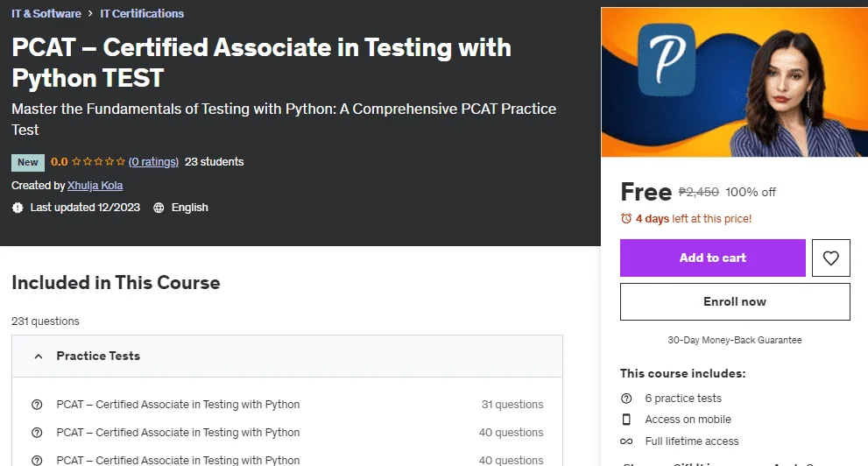Click the globe icon next to English
868x466 pixels.
pos(159,208)
